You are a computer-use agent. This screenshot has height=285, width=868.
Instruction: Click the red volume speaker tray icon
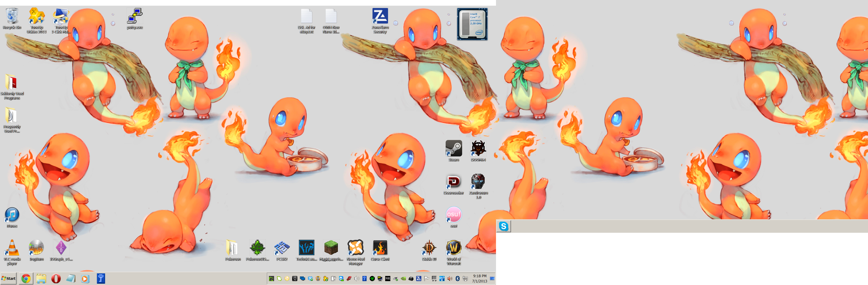450,279
